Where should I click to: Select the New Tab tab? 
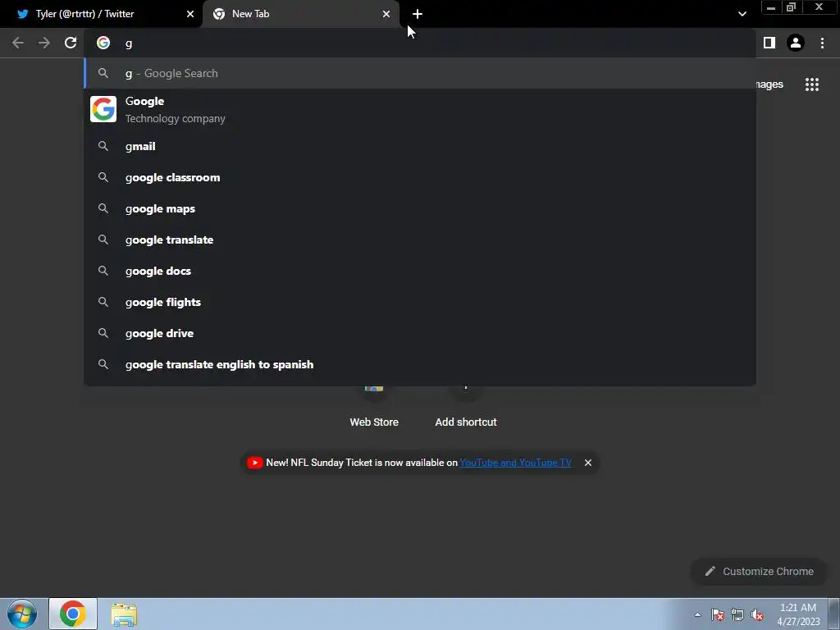click(301, 14)
